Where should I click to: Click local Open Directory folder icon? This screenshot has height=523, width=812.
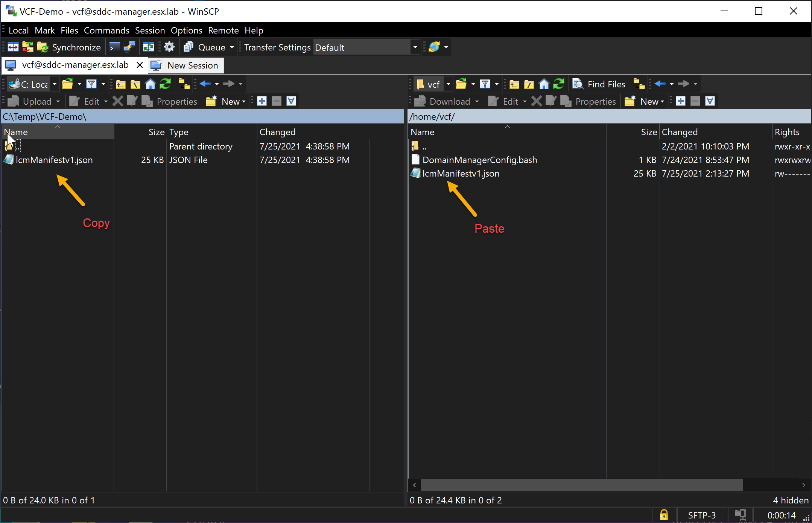click(68, 84)
